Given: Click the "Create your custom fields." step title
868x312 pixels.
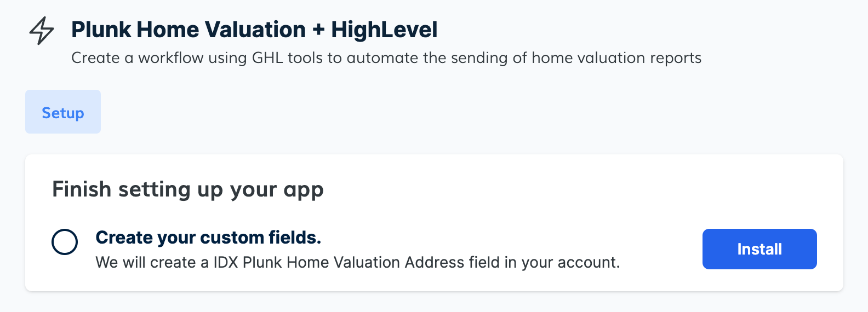Looking at the screenshot, I should pos(208,238).
